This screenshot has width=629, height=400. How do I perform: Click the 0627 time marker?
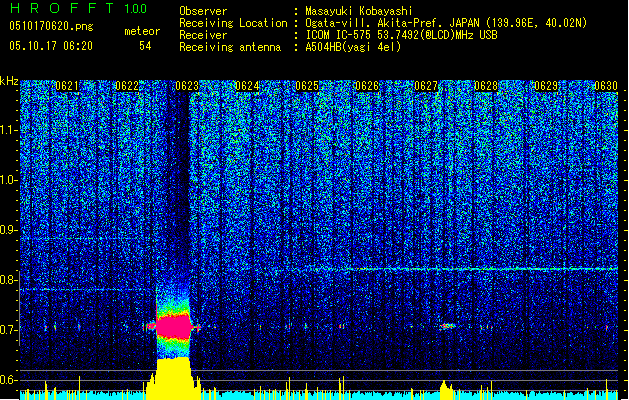coord(427,86)
